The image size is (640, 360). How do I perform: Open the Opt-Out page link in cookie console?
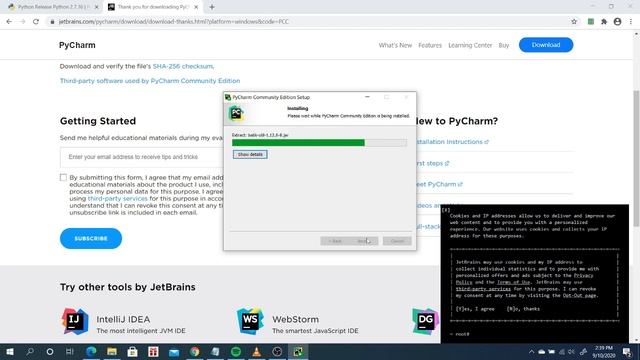580,296
